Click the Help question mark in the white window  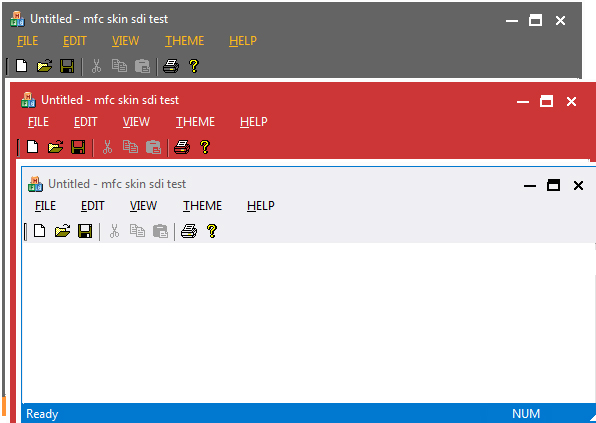coord(212,231)
